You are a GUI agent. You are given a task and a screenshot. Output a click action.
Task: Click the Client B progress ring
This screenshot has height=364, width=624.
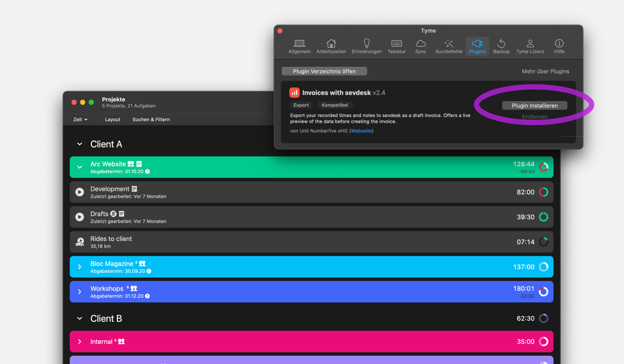point(544,318)
